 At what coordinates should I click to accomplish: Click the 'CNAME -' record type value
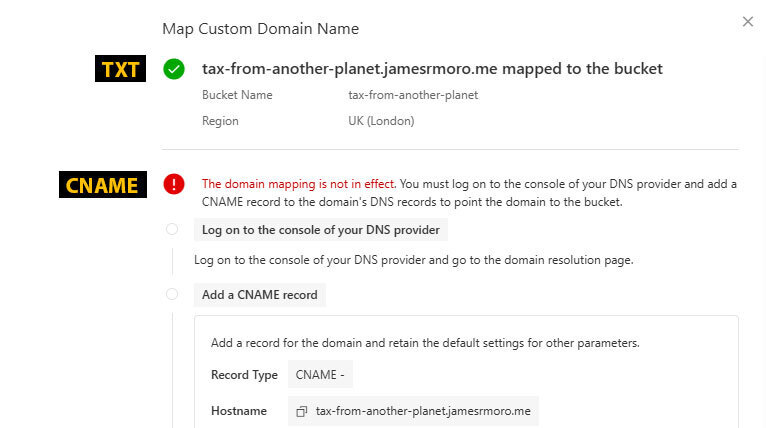(x=320, y=374)
